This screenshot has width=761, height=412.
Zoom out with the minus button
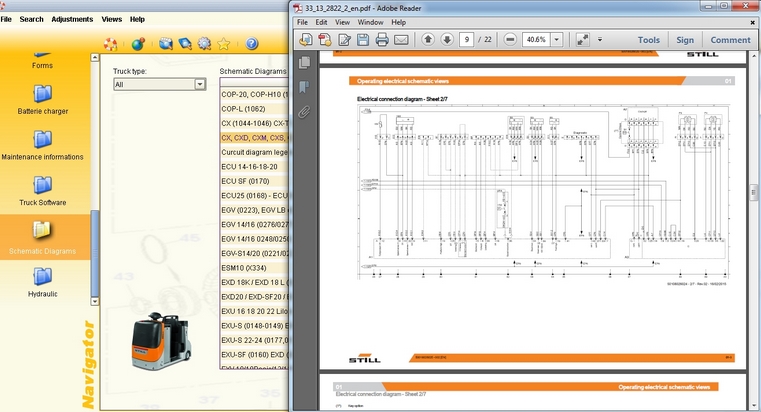pos(510,39)
